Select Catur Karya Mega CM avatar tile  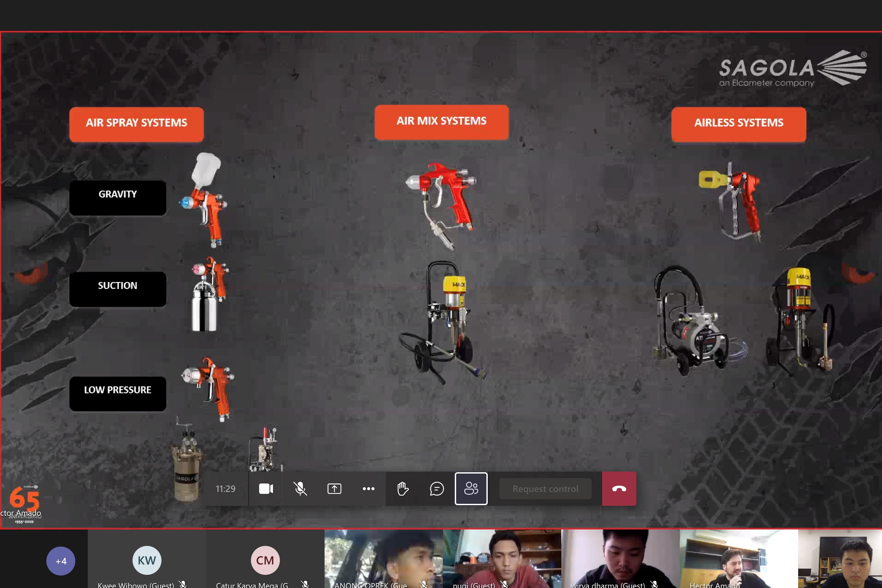[x=265, y=560]
